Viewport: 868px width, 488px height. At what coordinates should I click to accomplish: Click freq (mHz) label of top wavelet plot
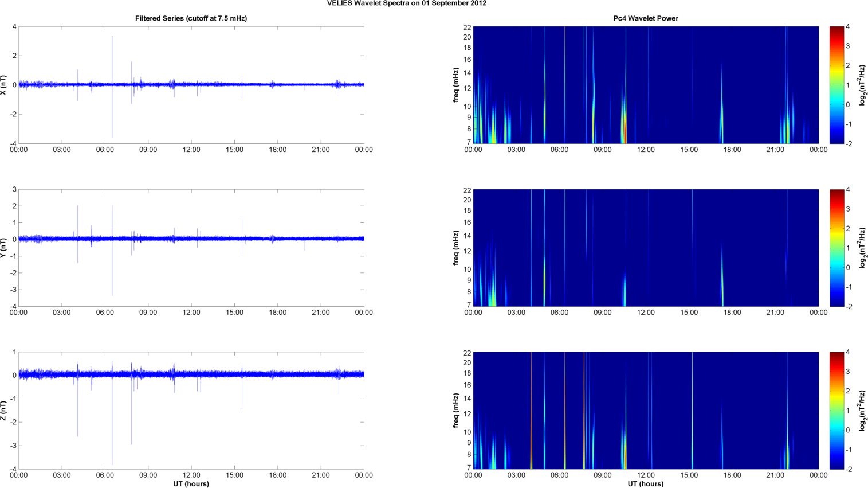(x=456, y=85)
